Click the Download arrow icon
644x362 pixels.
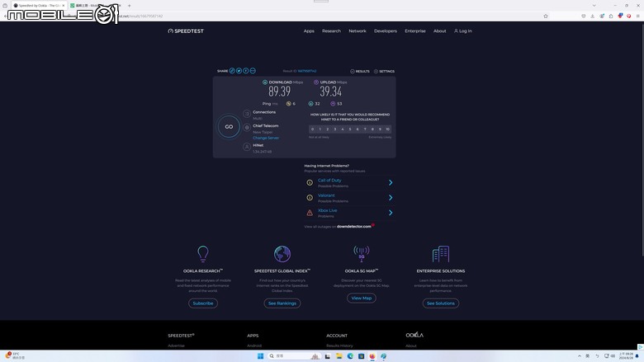265,82
